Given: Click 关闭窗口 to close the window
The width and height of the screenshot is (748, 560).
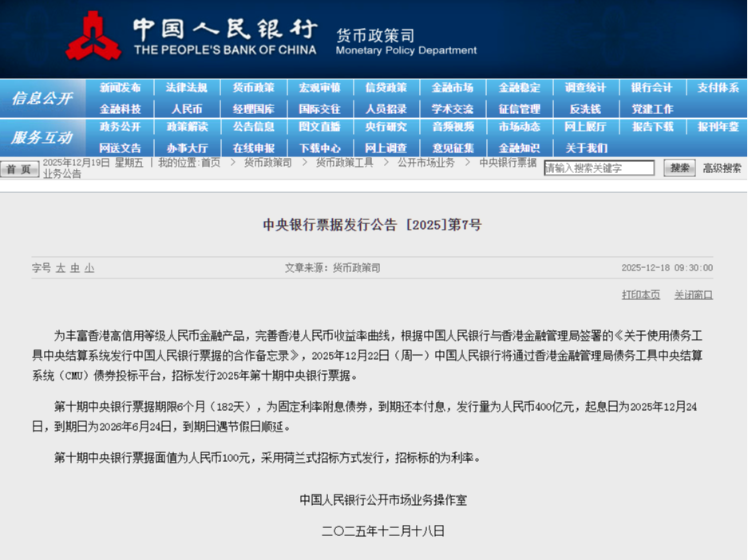Looking at the screenshot, I should [693, 294].
